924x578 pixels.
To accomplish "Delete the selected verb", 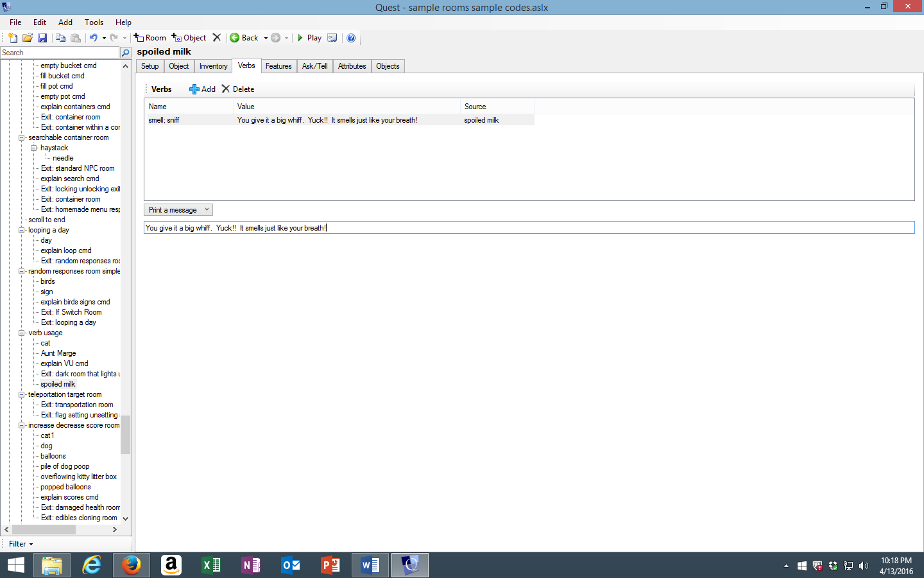I will [x=238, y=89].
